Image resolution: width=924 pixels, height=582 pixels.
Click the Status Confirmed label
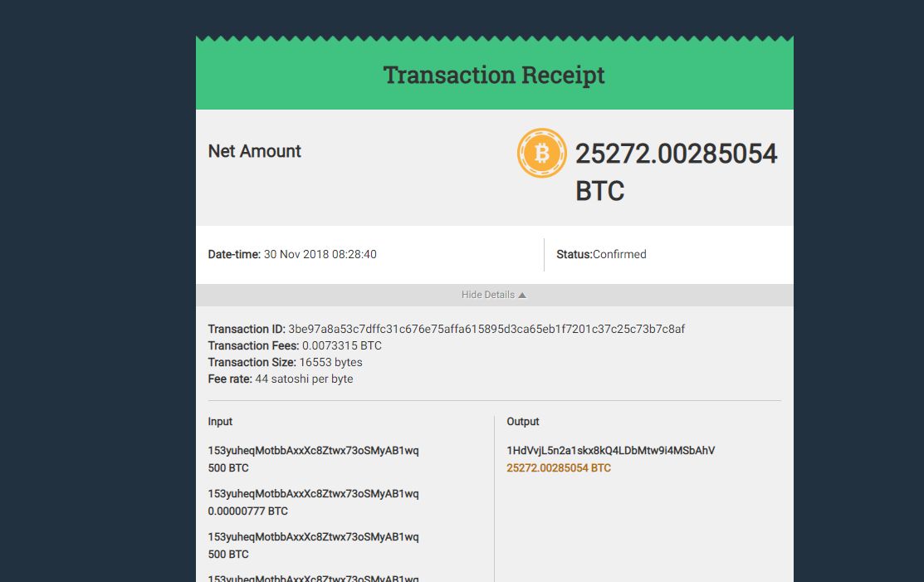tap(601, 255)
